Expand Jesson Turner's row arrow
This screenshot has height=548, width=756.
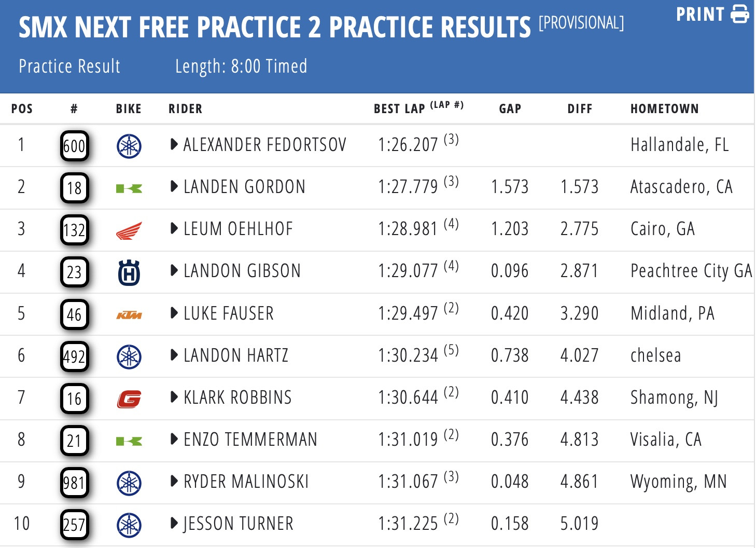(x=174, y=524)
